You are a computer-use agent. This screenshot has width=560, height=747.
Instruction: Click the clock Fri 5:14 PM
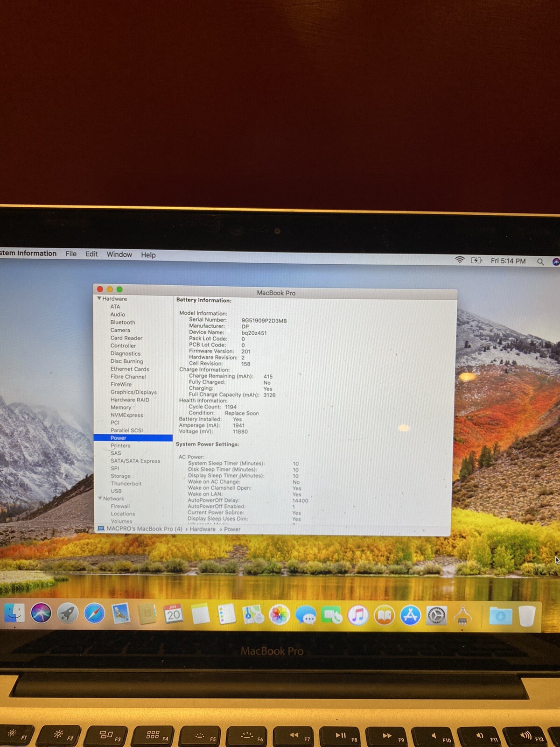pyautogui.click(x=508, y=261)
